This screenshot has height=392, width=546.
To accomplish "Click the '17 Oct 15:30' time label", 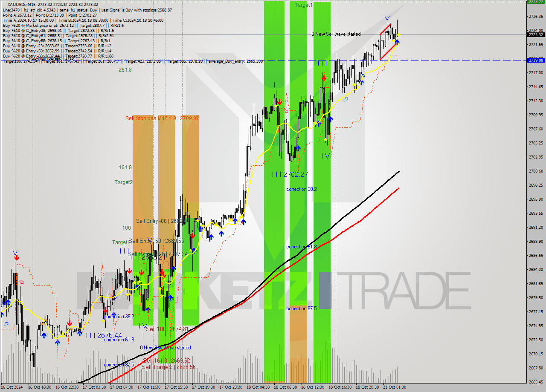I will 177,387.
